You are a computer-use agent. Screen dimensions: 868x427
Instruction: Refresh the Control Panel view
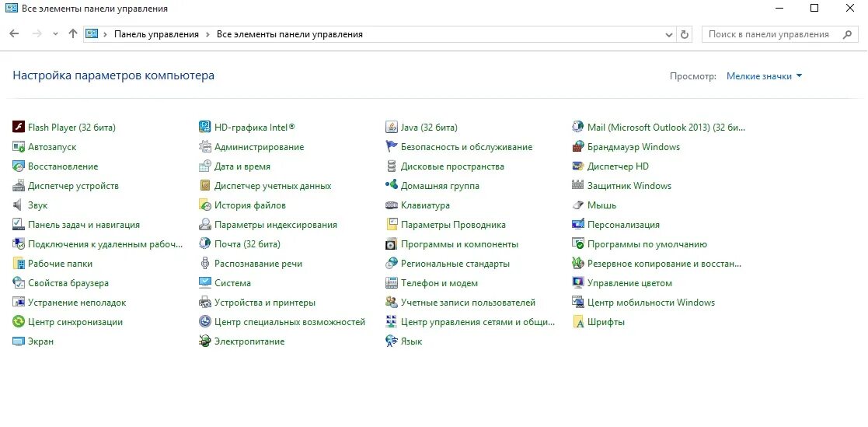(x=684, y=34)
